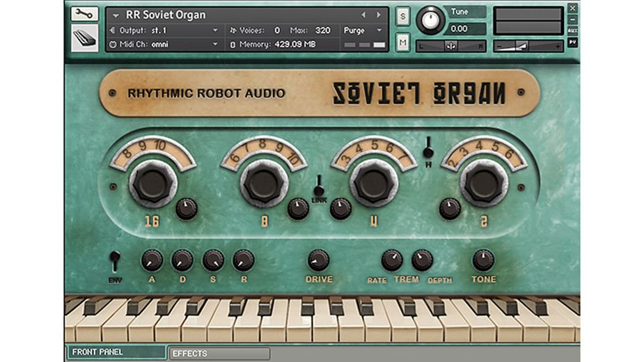This screenshot has width=644, height=362.
Task: Toggle the LINK switch
Action: click(319, 187)
